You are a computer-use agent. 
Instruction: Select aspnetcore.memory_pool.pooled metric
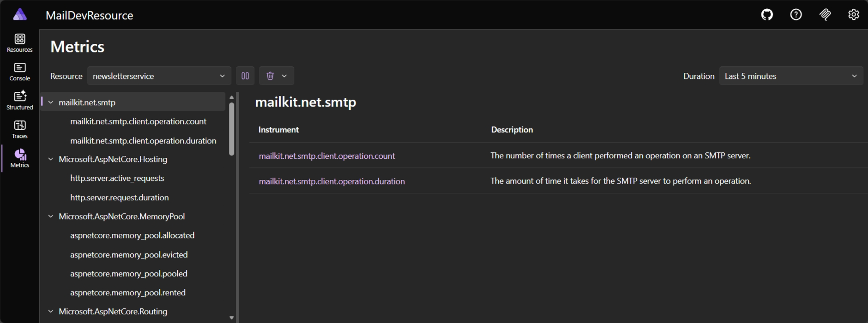tap(129, 274)
